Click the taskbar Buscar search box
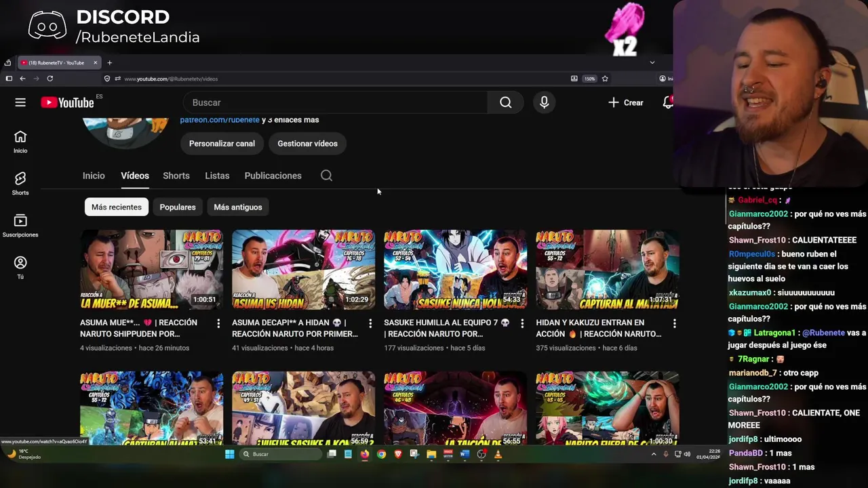 point(281,454)
